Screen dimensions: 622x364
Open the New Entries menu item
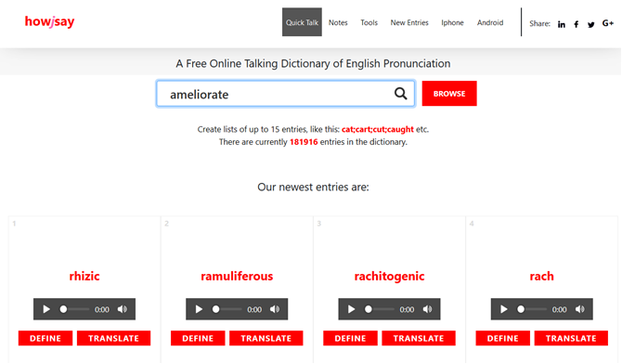click(409, 22)
